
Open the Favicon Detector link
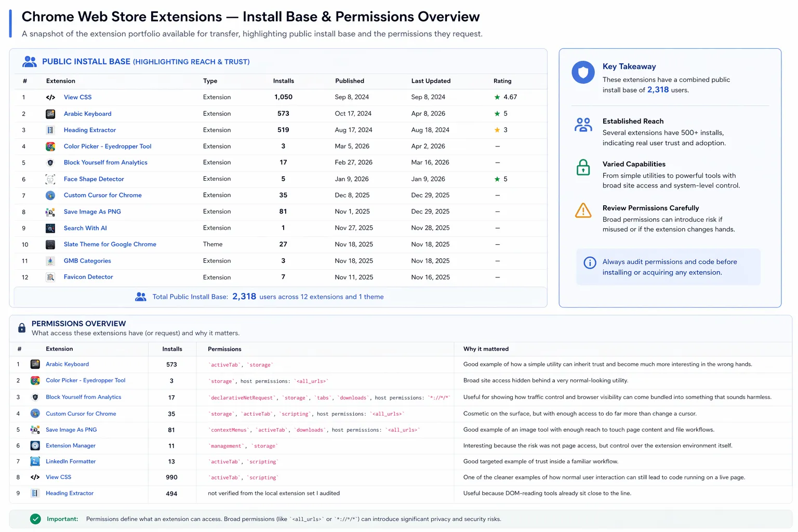pyautogui.click(x=88, y=277)
